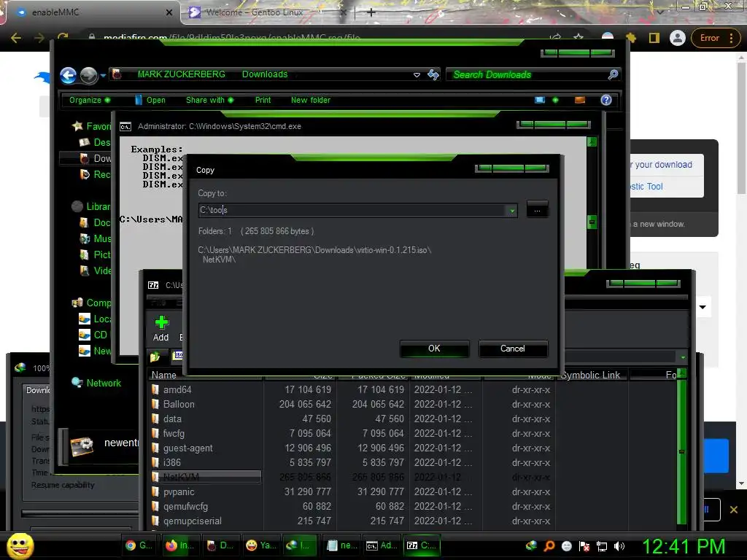This screenshot has width=747, height=560.
Task: Select the guest-agent folder in 7-Zip
Action: point(187,448)
